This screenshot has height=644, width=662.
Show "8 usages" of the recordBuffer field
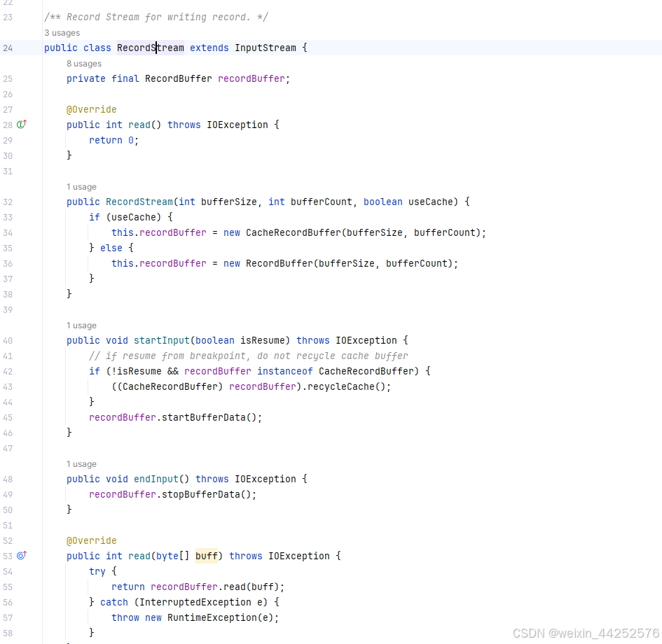pyautogui.click(x=83, y=63)
